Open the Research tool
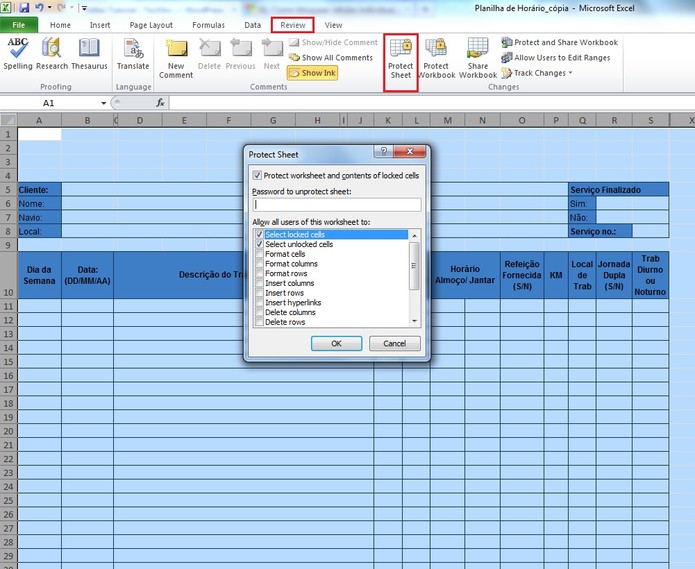The image size is (695, 569). (52, 54)
